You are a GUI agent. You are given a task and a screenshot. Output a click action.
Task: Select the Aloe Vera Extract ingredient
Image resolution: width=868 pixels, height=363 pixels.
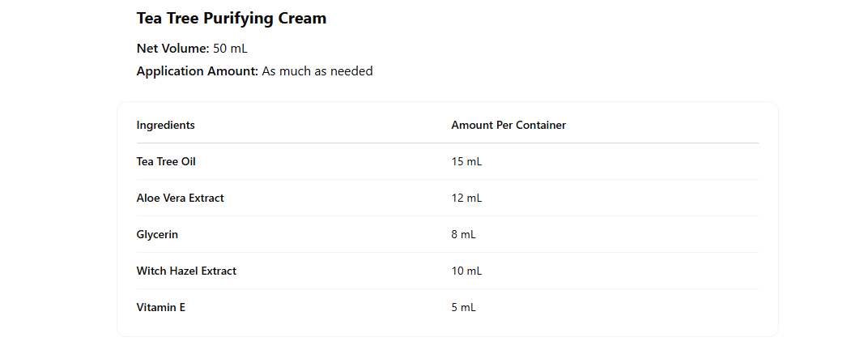(180, 198)
